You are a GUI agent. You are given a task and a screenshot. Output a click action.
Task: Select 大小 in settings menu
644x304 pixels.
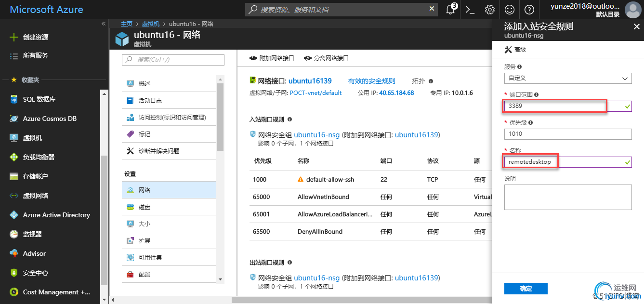click(169, 224)
